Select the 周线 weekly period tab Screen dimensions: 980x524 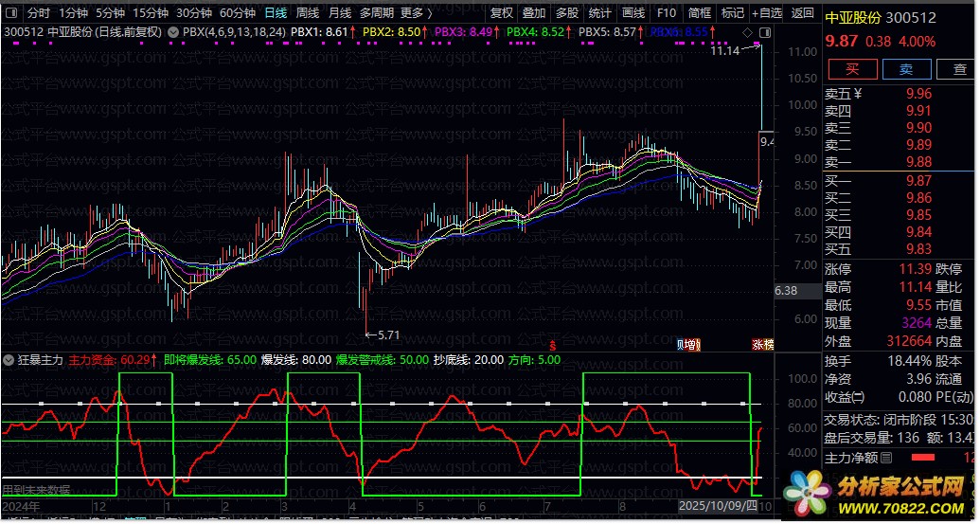click(308, 13)
